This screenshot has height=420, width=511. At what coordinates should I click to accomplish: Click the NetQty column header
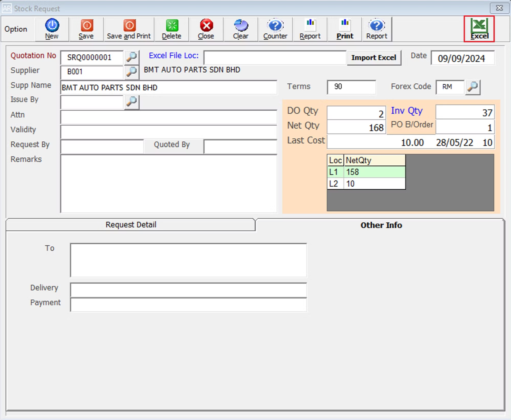click(374, 160)
